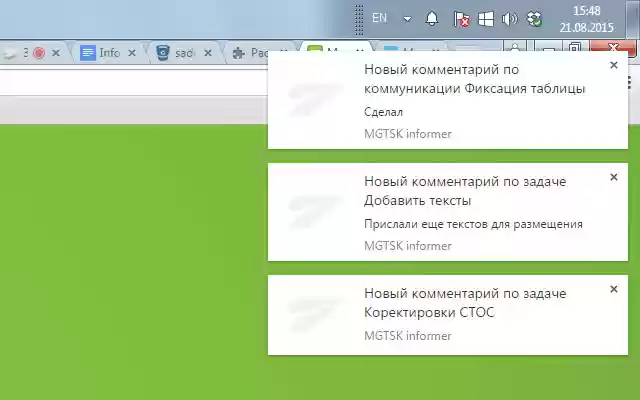Close the tab with the red recording dot
Image resolution: width=640 pixels, height=400 pixels.
click(x=56, y=53)
